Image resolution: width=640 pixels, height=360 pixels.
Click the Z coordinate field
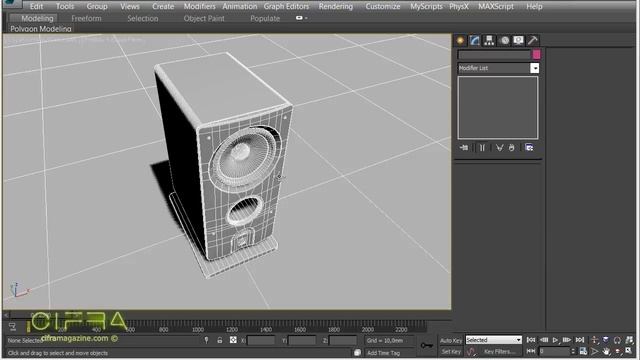pyautogui.click(x=343, y=340)
